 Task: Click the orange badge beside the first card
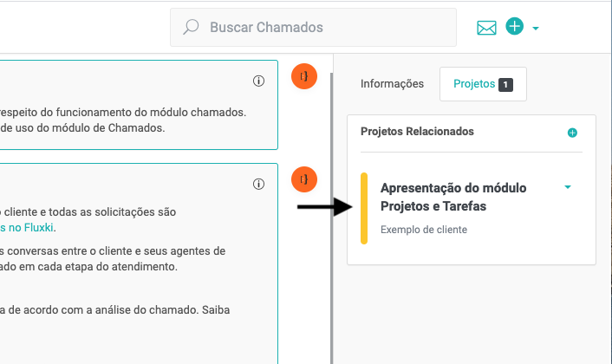304,76
